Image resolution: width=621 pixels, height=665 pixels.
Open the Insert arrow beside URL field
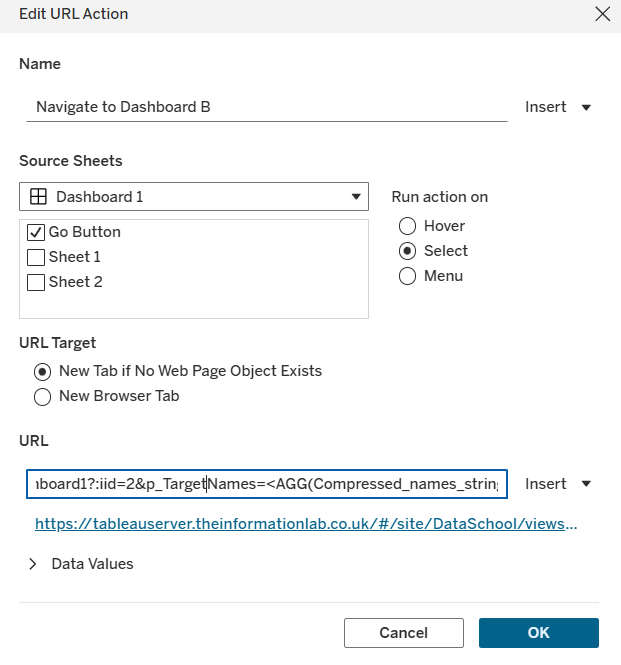pos(586,484)
